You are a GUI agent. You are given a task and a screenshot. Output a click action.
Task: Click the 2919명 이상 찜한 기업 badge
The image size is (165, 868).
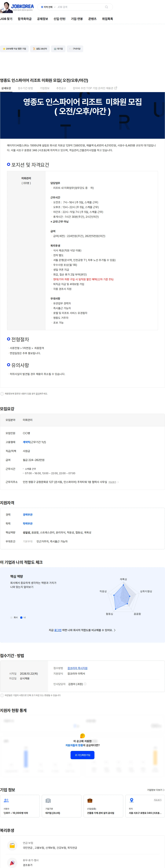14,49
